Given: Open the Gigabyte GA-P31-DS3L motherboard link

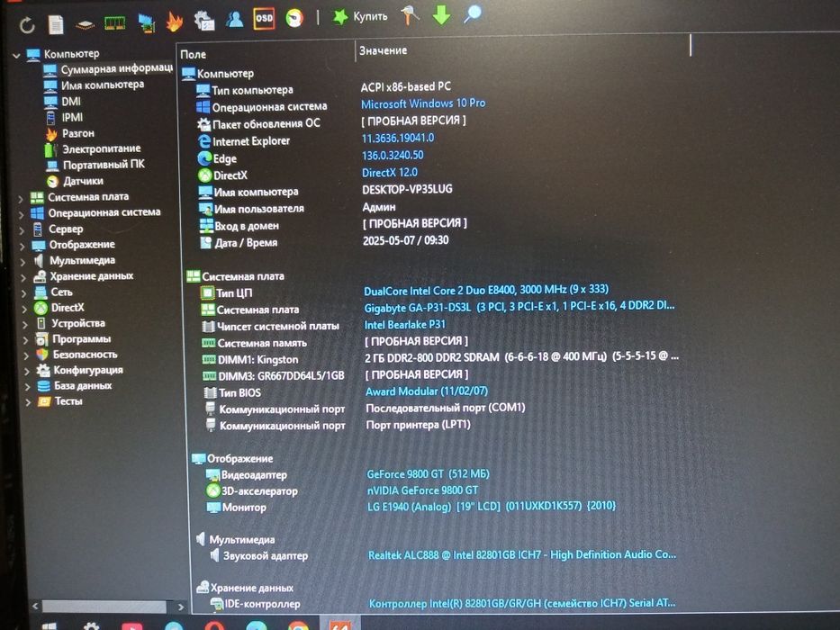Looking at the screenshot, I should [519, 307].
